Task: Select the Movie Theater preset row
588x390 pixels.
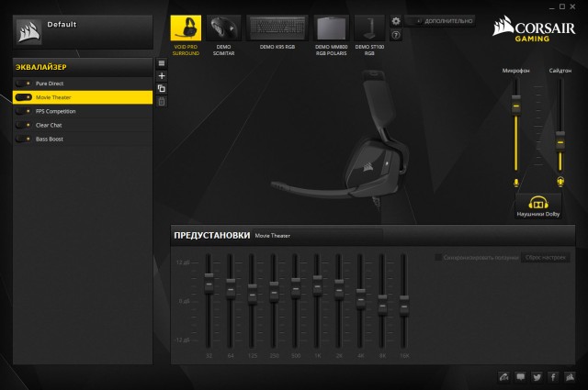Action: pyautogui.click(x=83, y=97)
